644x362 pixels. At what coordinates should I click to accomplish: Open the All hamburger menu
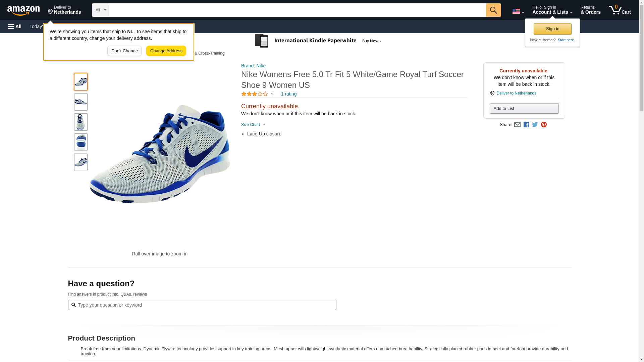15,26
